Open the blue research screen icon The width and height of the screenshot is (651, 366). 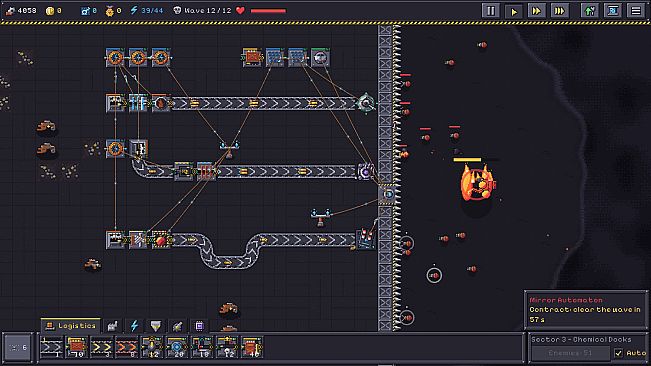[613, 10]
